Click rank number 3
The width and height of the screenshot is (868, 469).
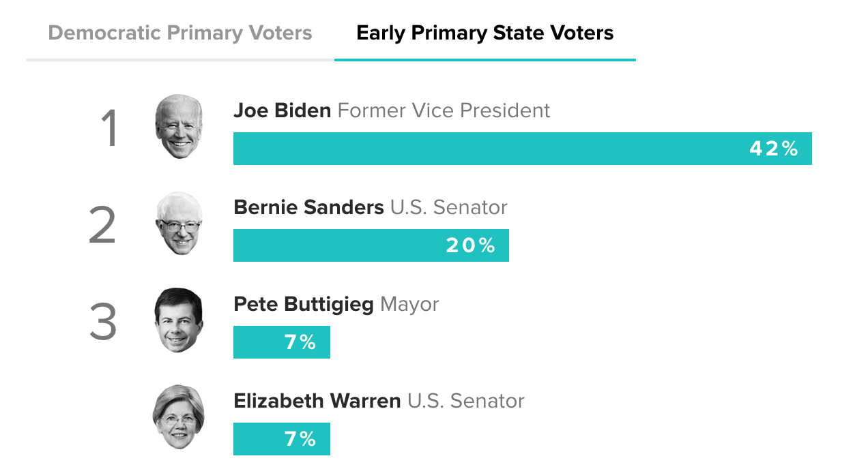(103, 323)
